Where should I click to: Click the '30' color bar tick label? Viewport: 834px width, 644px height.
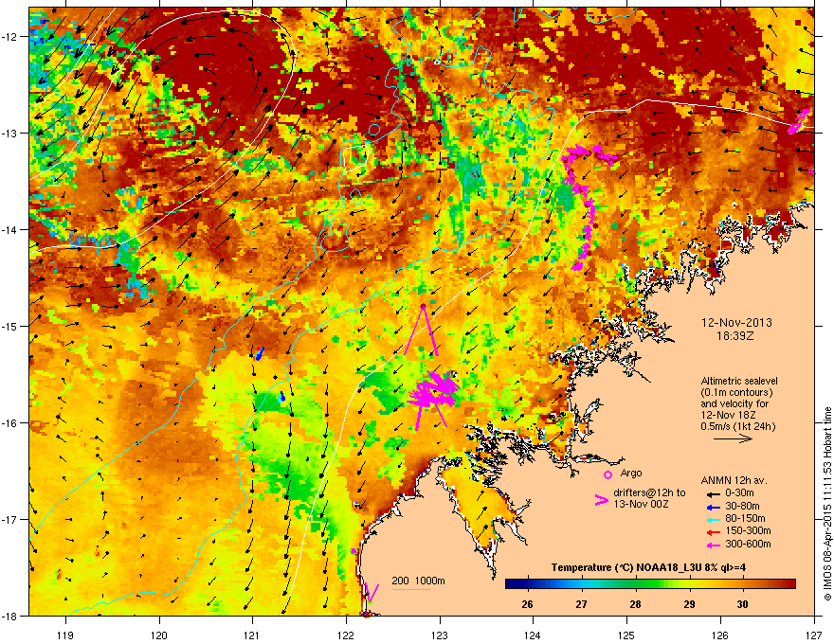(x=742, y=604)
